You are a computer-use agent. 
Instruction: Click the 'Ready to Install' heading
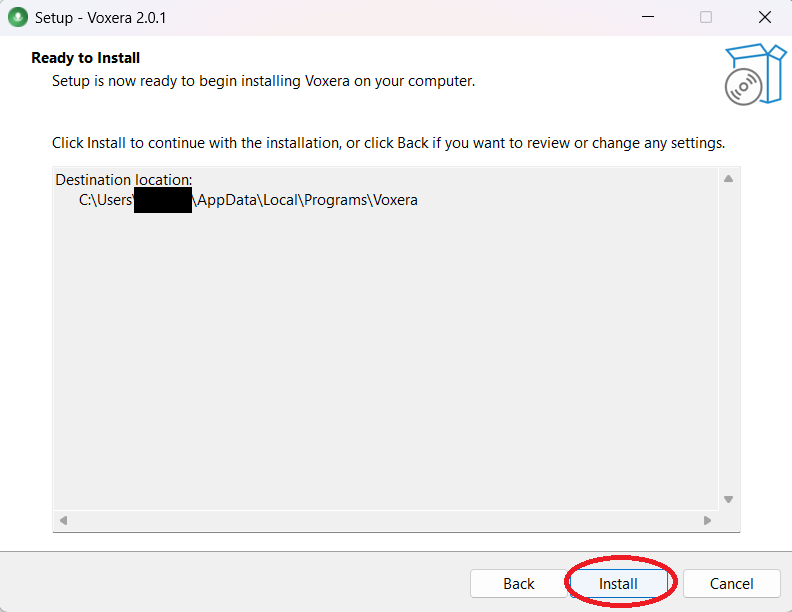[x=85, y=58]
